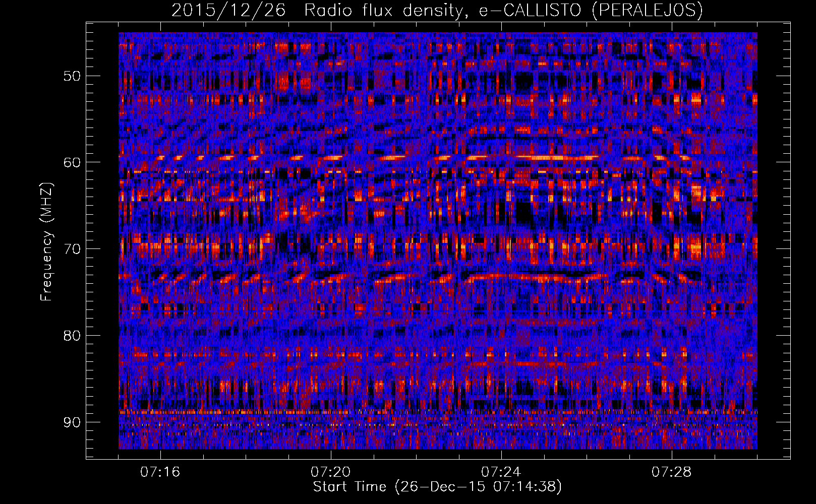Click the 60 frequency tick label
The height and width of the screenshot is (504, 816).
[72, 162]
